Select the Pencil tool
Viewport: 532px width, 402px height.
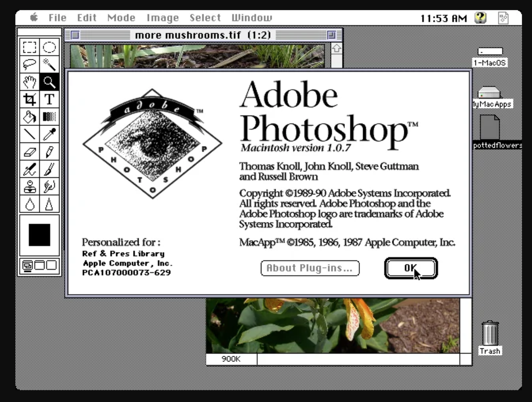pyautogui.click(x=49, y=152)
